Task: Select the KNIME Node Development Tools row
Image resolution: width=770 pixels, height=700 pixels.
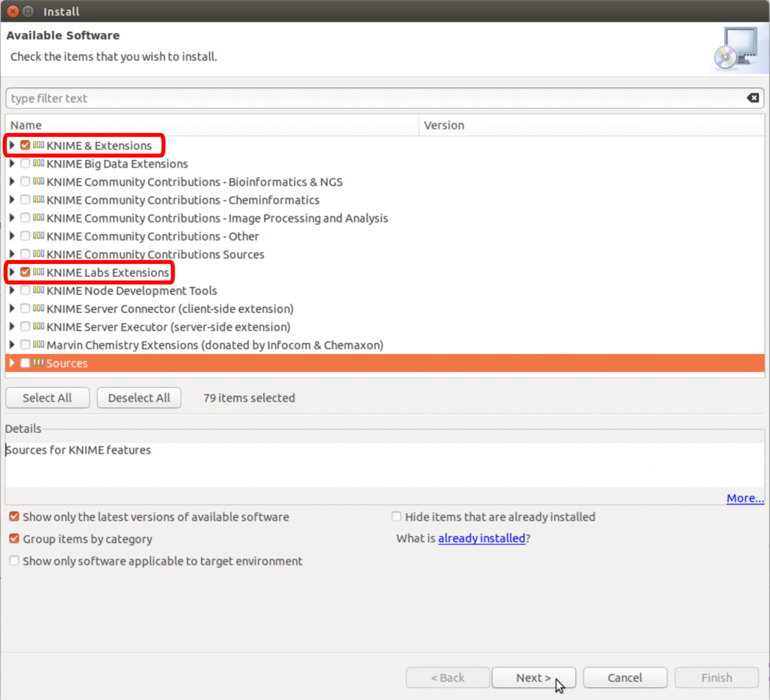Action: click(x=385, y=291)
